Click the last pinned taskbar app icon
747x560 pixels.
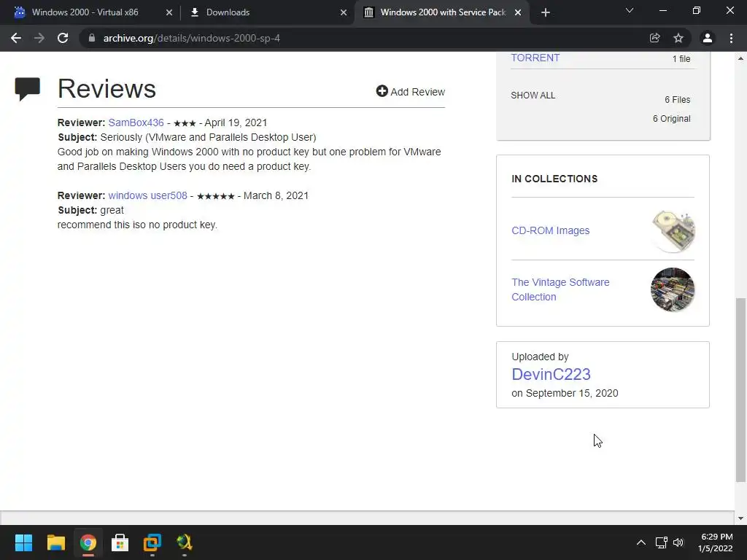[185, 542]
